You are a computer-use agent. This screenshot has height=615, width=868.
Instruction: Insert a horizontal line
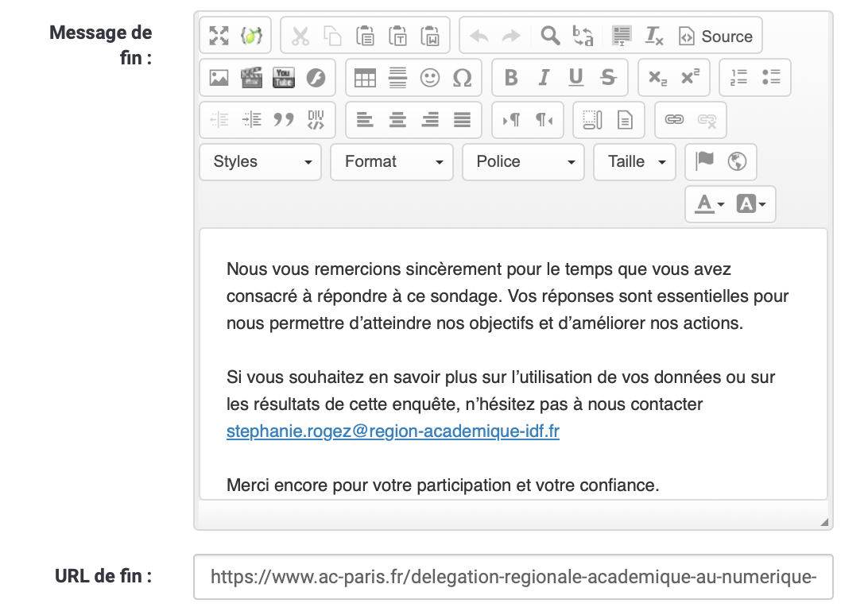397,78
